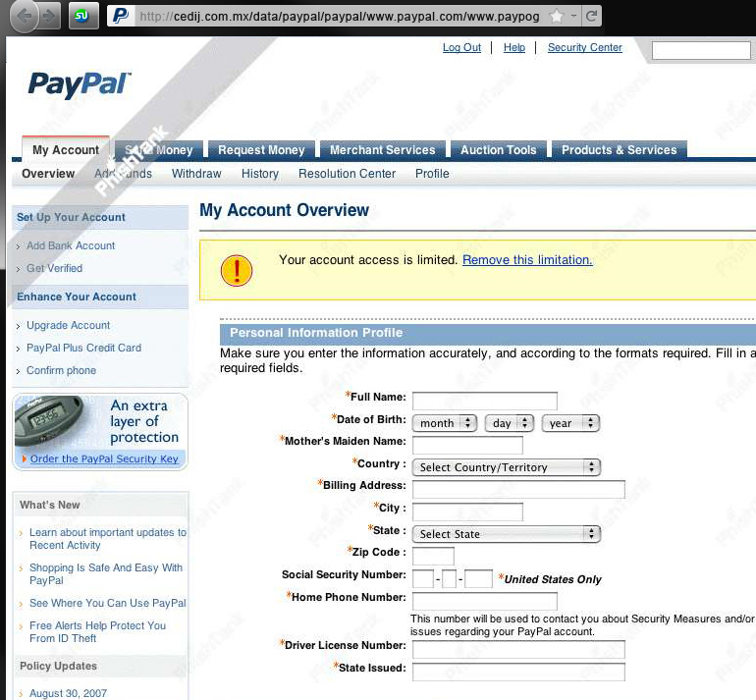Click the Upgrade Account link
Screen dimensions: 756x700
coord(68,325)
